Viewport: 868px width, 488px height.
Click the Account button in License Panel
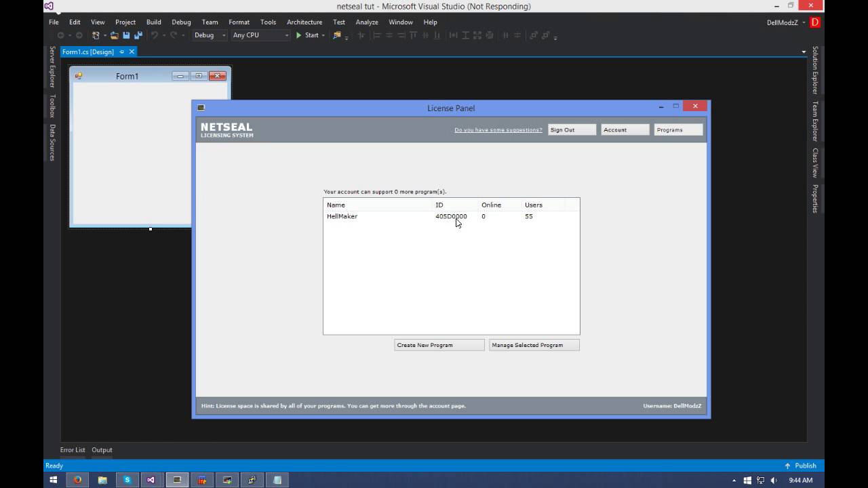coord(625,129)
